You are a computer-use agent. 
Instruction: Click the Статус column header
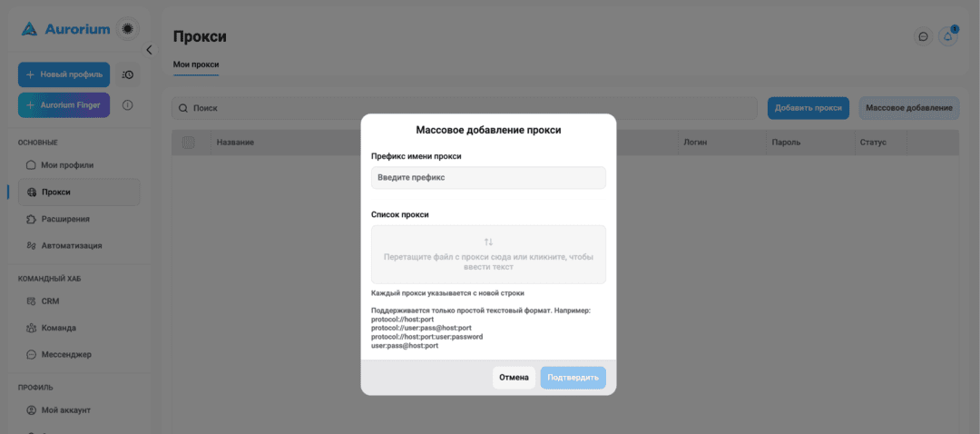tap(873, 143)
